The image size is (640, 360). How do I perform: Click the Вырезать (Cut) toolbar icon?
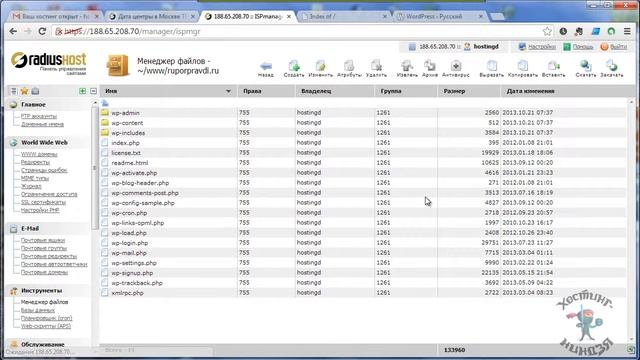coord(491,69)
